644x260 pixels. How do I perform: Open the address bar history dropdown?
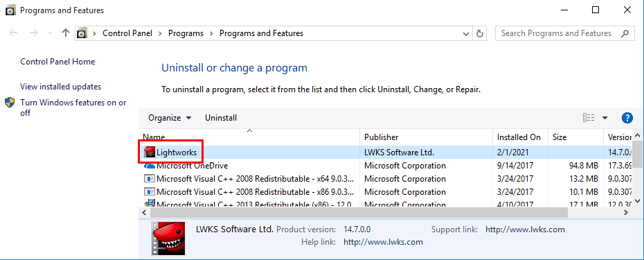[x=466, y=33]
